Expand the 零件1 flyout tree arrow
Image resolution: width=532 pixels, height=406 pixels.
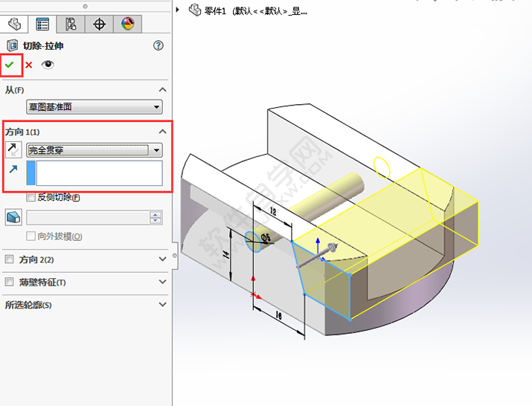click(x=177, y=10)
